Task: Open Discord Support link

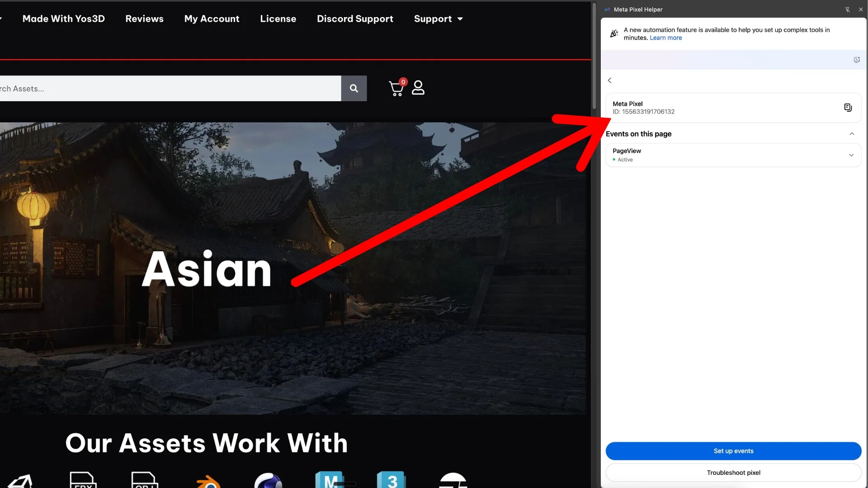Action: coord(355,19)
